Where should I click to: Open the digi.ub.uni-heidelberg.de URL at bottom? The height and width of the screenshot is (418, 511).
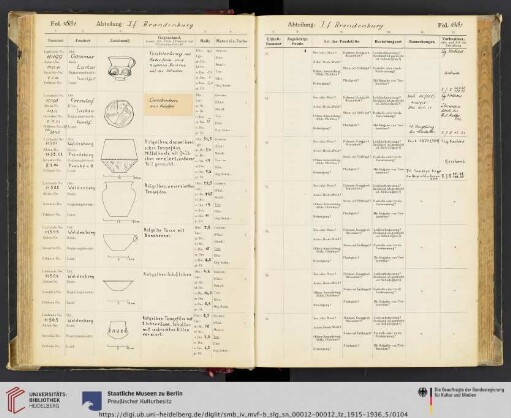tap(253, 414)
